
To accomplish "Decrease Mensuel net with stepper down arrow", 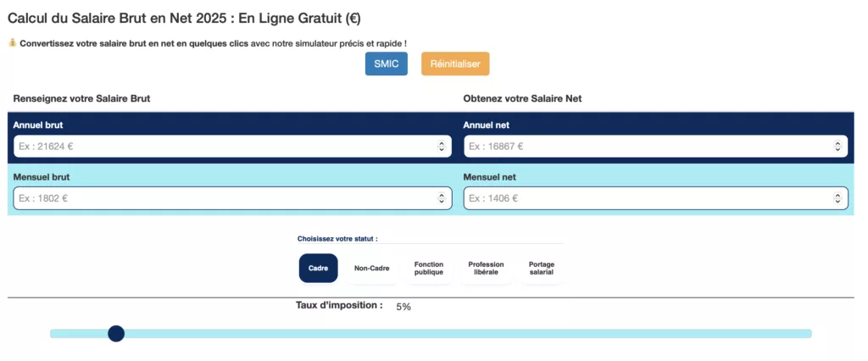I will [837, 202].
